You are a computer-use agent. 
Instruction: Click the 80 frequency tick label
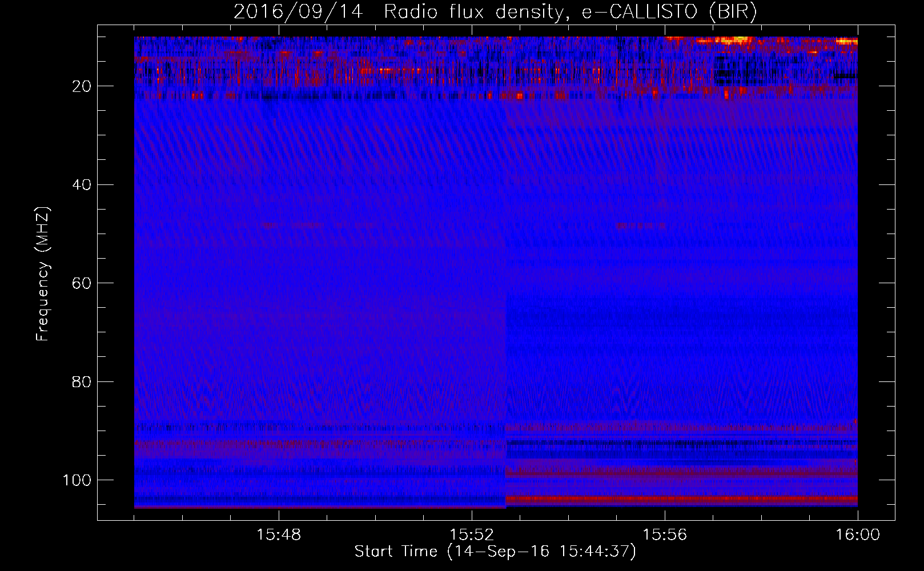82,382
